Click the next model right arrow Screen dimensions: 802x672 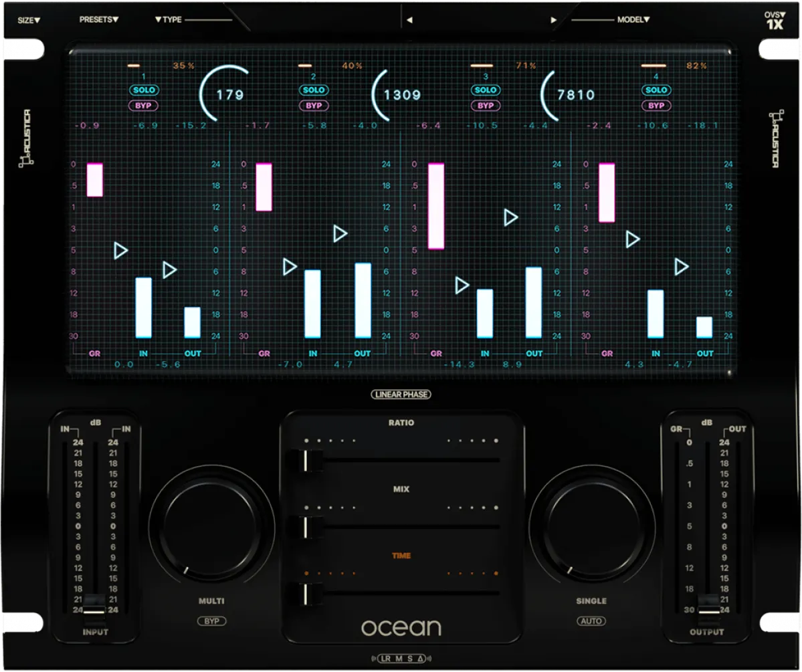(x=553, y=20)
